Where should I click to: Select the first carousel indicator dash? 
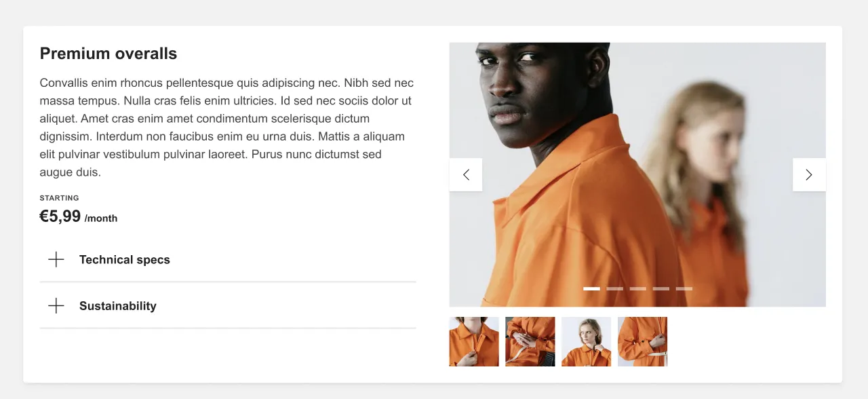(591, 289)
